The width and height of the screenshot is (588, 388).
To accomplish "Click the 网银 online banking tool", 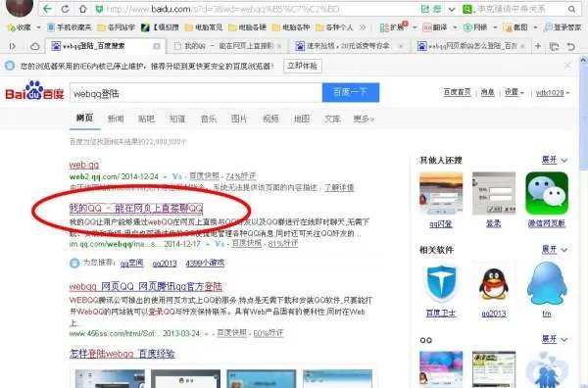I will tap(475, 27).
